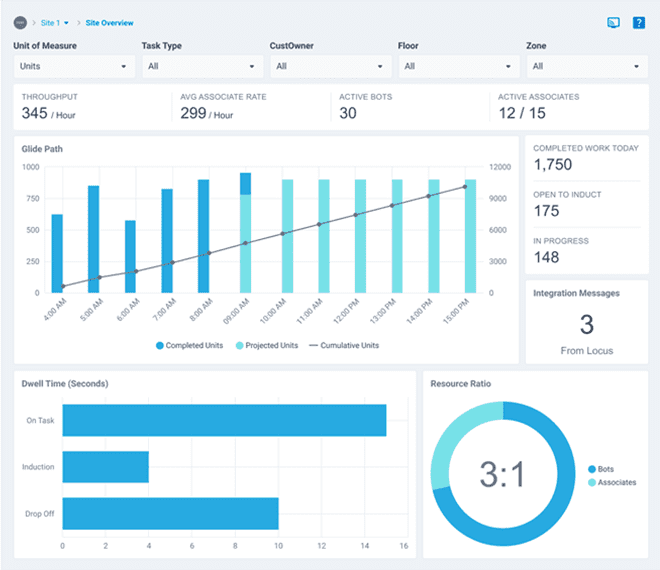Click Bots legend dot in Resource Ratio
Viewport: 660px width, 570px height.
(x=592, y=469)
